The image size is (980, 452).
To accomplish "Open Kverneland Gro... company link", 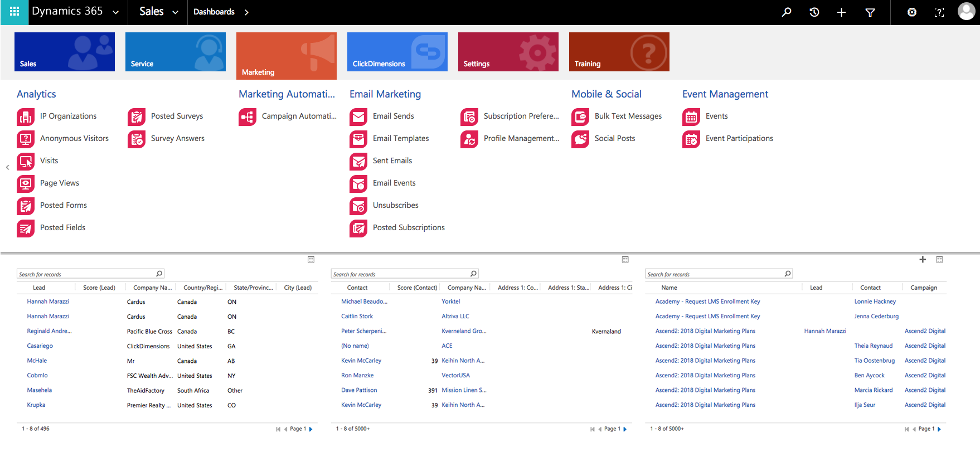I will point(464,331).
